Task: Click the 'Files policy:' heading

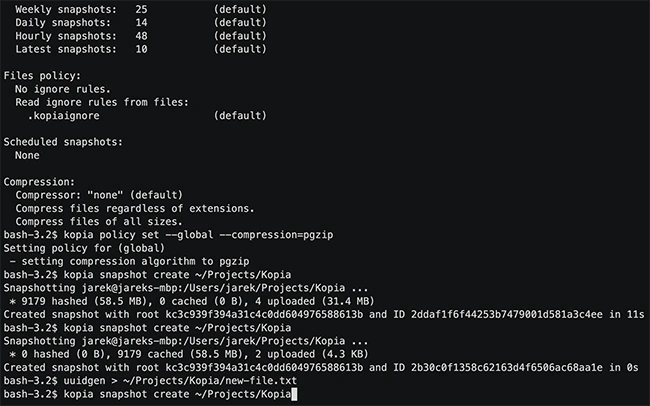Action: tap(42, 75)
